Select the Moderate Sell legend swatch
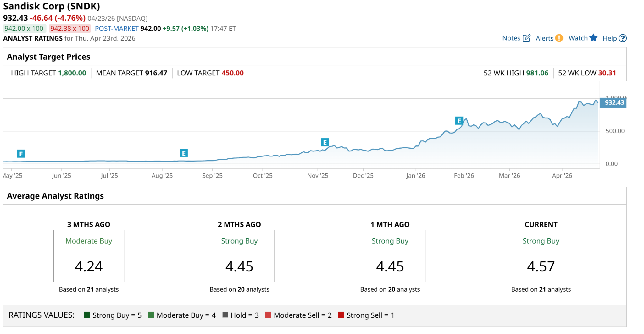This screenshot has width=644, height=334. (x=268, y=315)
